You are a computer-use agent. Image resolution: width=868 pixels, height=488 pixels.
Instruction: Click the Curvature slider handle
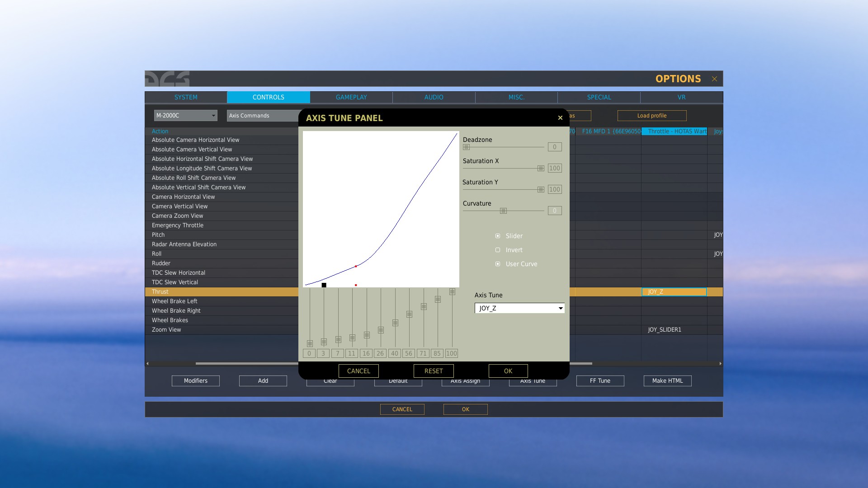pos(503,211)
